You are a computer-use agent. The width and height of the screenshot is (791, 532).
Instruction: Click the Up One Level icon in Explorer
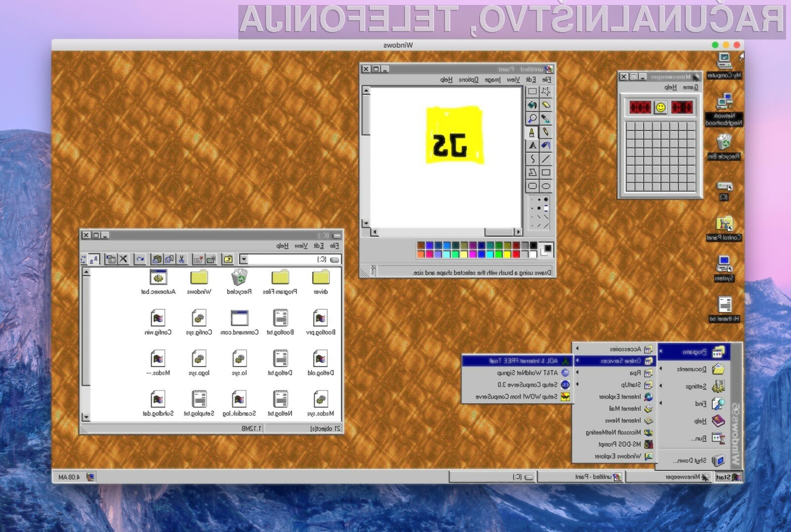[228, 259]
